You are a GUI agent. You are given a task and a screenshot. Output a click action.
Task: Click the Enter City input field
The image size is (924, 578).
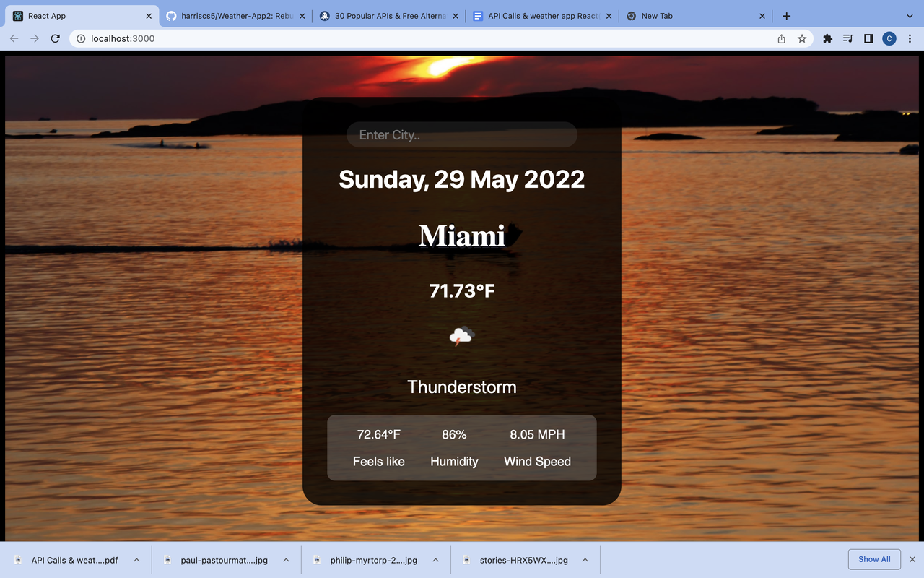[461, 134]
